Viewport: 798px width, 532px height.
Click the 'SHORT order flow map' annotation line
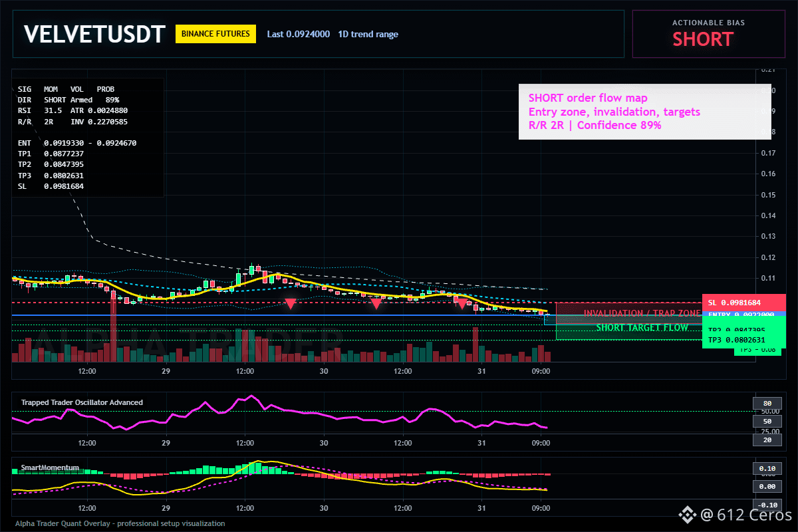(x=588, y=98)
